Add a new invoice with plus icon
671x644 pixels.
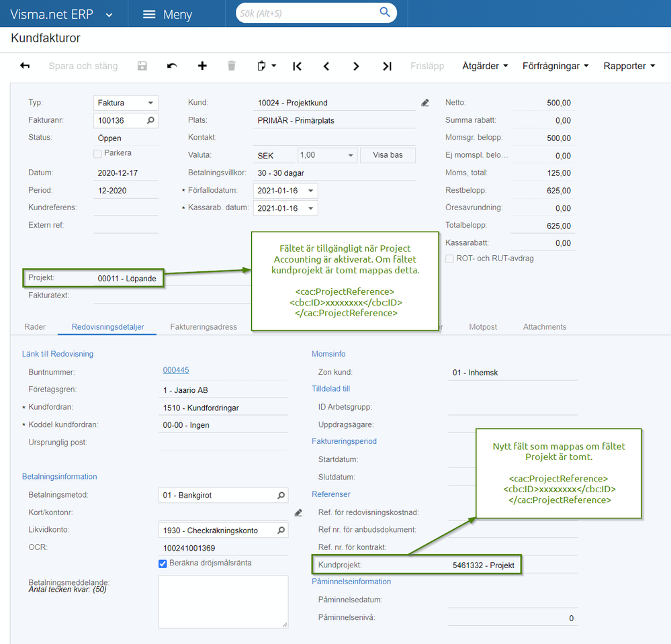click(x=202, y=65)
